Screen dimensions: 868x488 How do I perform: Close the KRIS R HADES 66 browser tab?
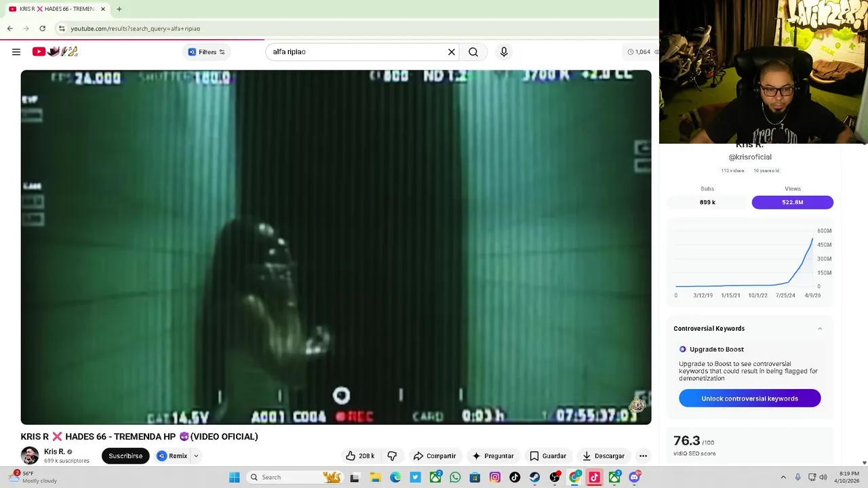point(103,9)
